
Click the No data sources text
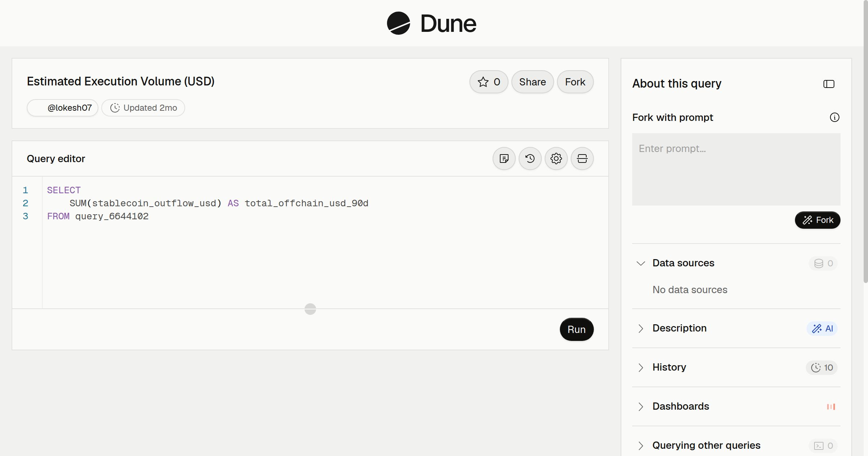click(x=690, y=290)
